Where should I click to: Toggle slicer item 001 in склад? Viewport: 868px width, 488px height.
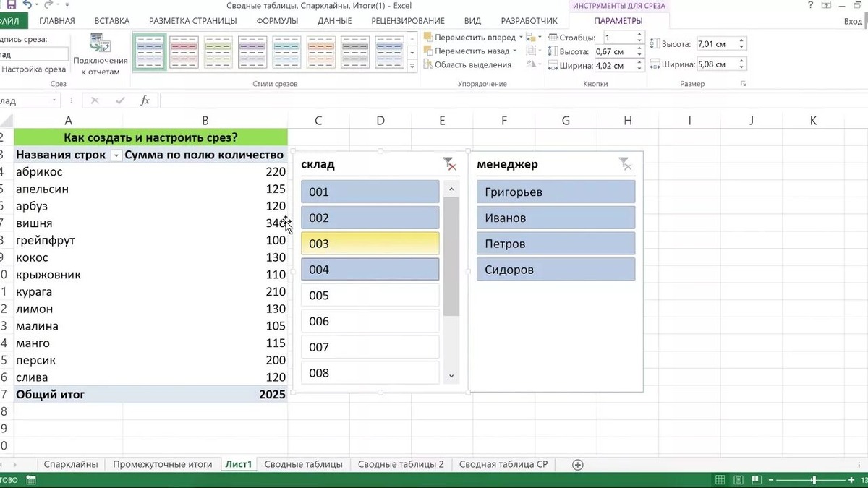coord(370,192)
